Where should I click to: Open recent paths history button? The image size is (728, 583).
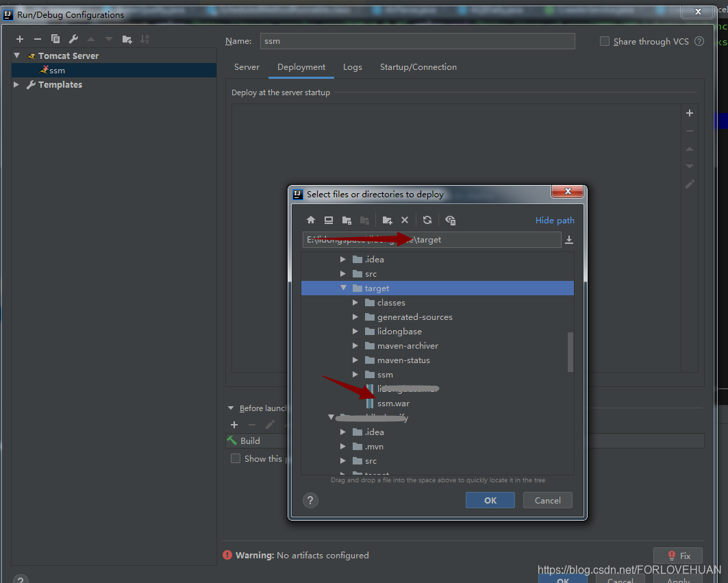click(x=568, y=240)
